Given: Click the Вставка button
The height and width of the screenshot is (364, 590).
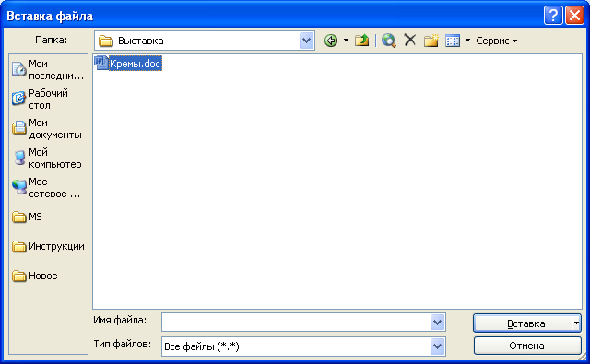Looking at the screenshot, I should (x=523, y=323).
